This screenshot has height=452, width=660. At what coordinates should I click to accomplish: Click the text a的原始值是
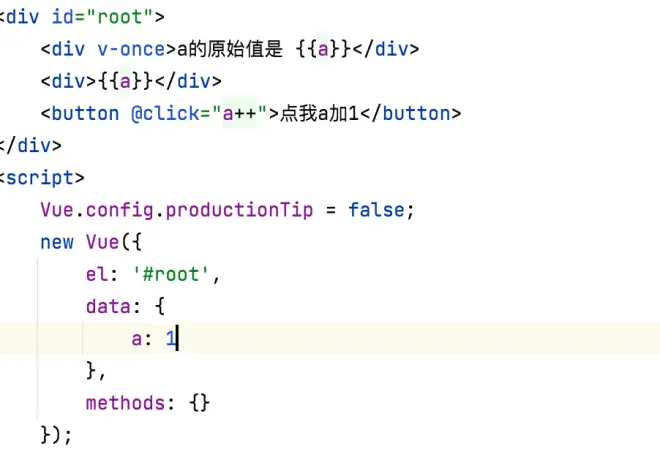[230, 49]
